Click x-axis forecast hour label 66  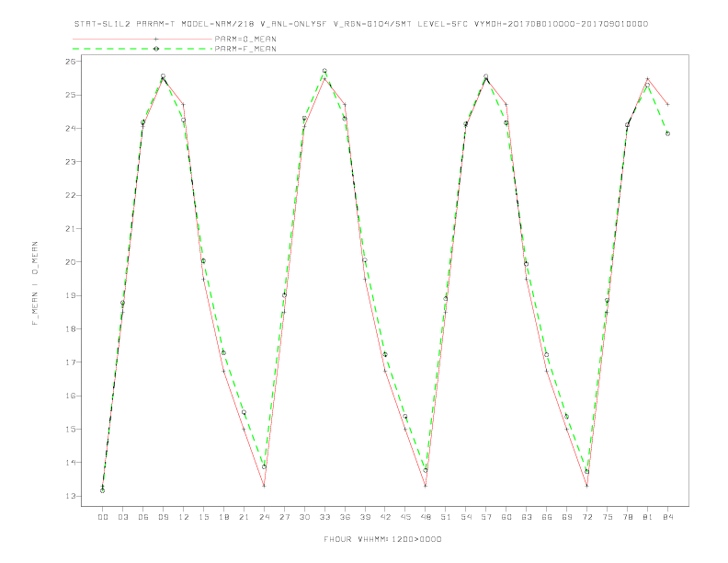[547, 517]
